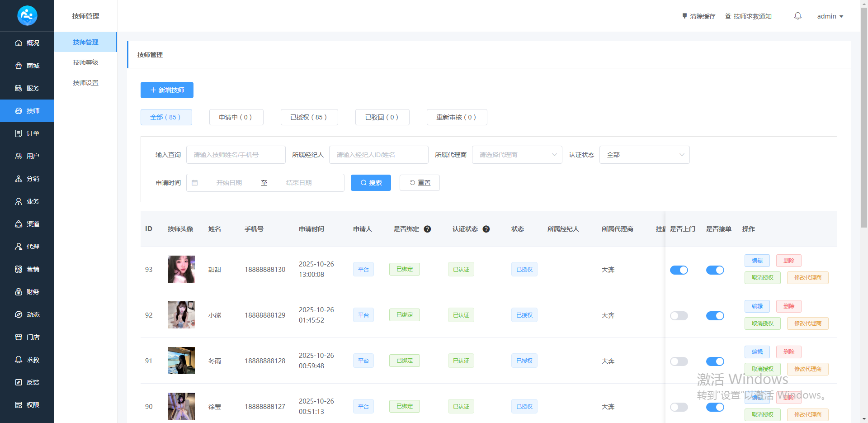This screenshot has height=423, width=868.
Task: Click the 财务 finance sidebar icon
Action: click(19, 292)
